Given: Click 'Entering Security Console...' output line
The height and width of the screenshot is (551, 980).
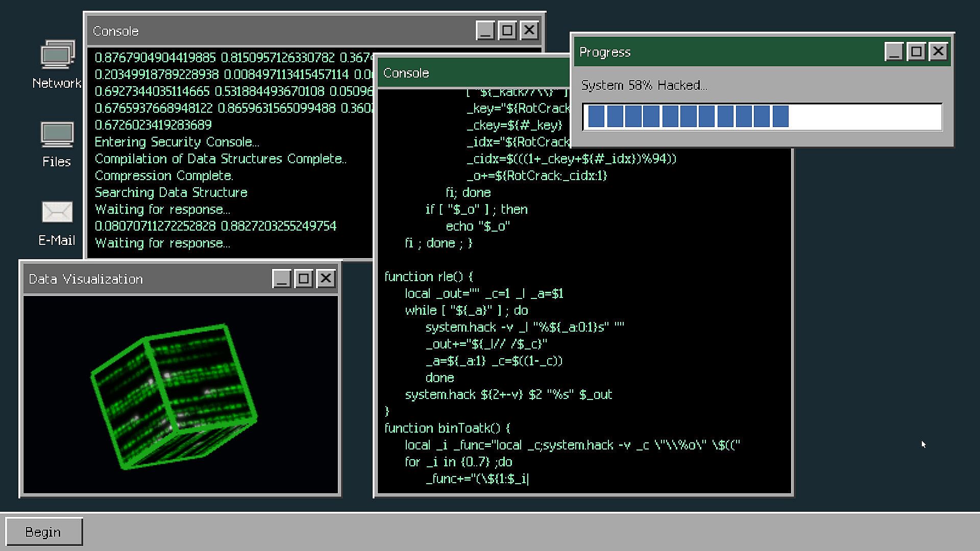Looking at the screenshot, I should (x=177, y=142).
